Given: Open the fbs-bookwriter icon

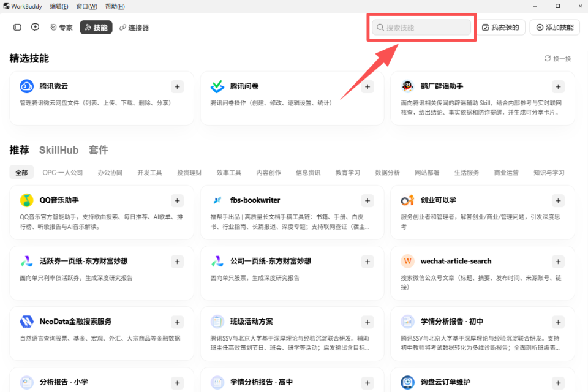Looking at the screenshot, I should tap(217, 200).
